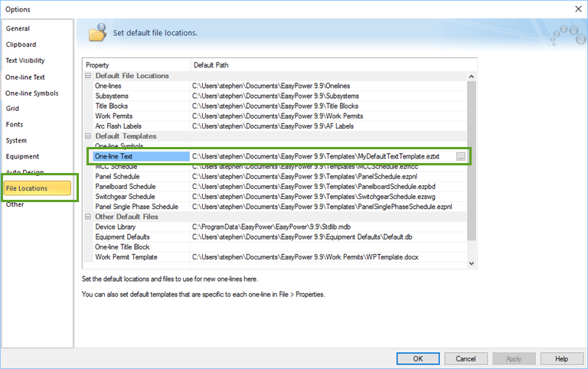Collapse the Other Default Files group

(88, 217)
